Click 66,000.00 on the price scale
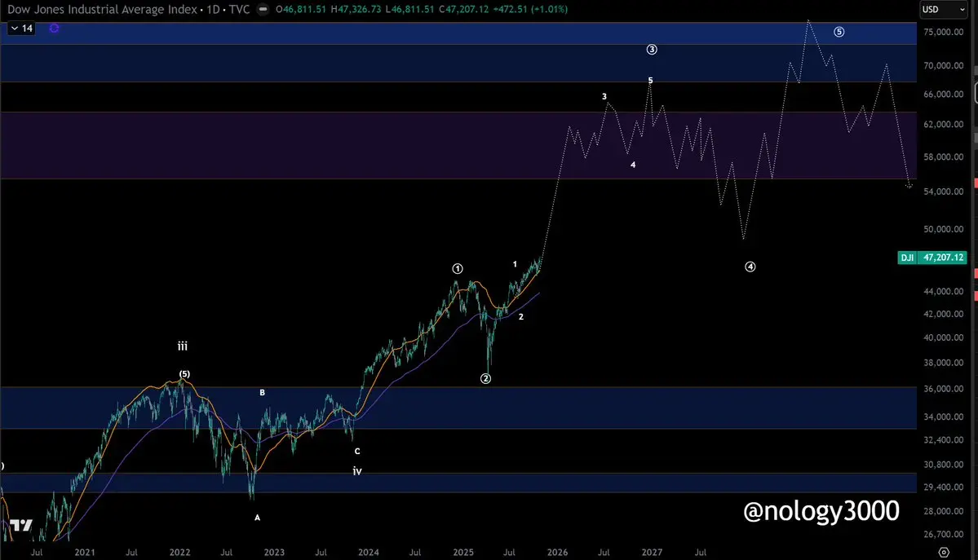Viewport: 978px width, 560px height. coord(944,95)
